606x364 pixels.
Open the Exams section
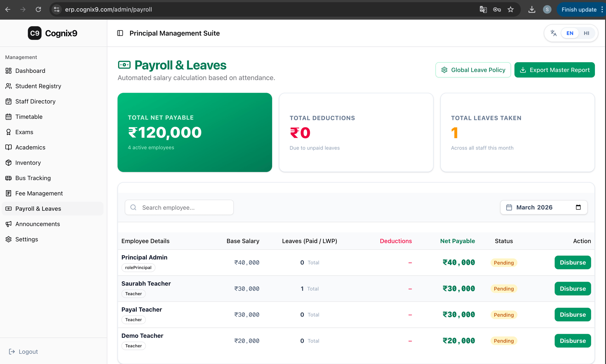point(24,132)
